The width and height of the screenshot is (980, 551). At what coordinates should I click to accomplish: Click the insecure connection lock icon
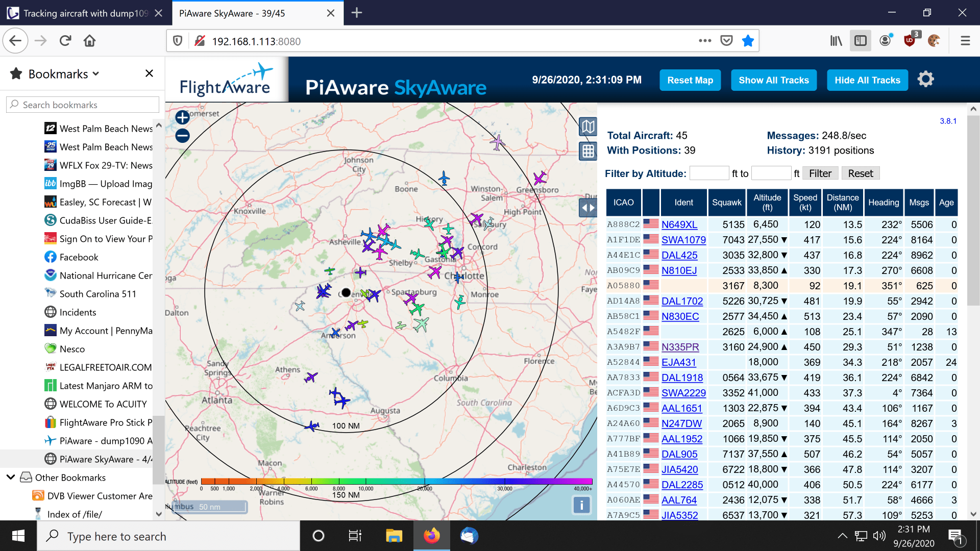tap(200, 41)
